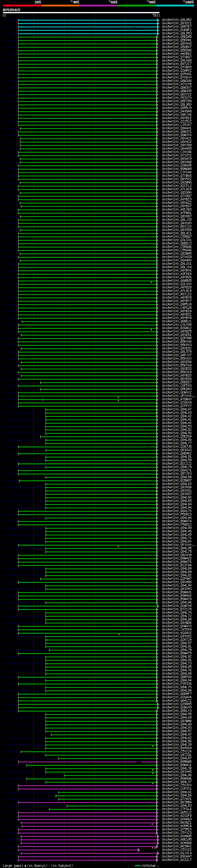Select label UniRef100_Q38738

(x=176, y=446)
